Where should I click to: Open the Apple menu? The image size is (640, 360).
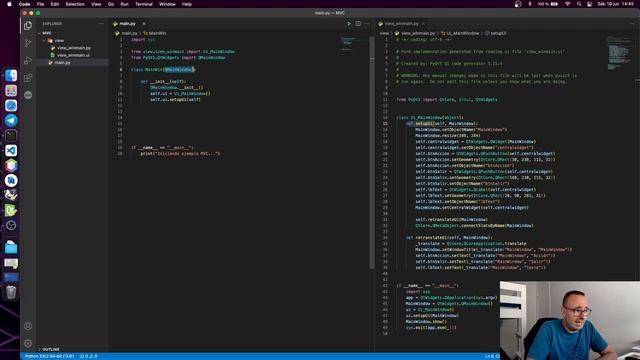tap(9, 4)
